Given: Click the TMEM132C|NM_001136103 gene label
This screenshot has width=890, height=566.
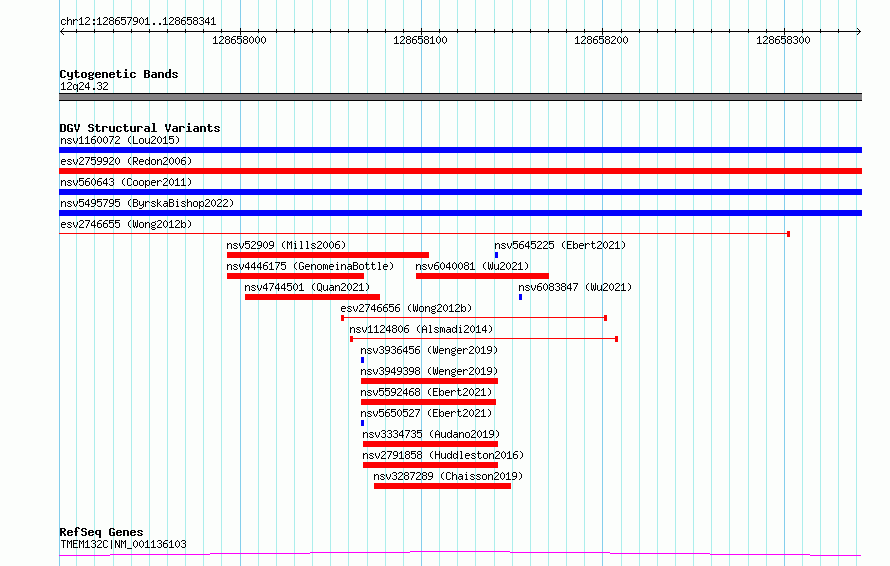Looking at the screenshot, I should tap(123, 544).
